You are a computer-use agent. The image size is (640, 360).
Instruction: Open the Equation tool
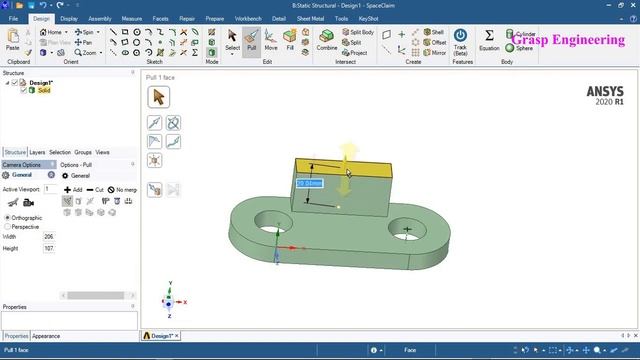point(489,40)
